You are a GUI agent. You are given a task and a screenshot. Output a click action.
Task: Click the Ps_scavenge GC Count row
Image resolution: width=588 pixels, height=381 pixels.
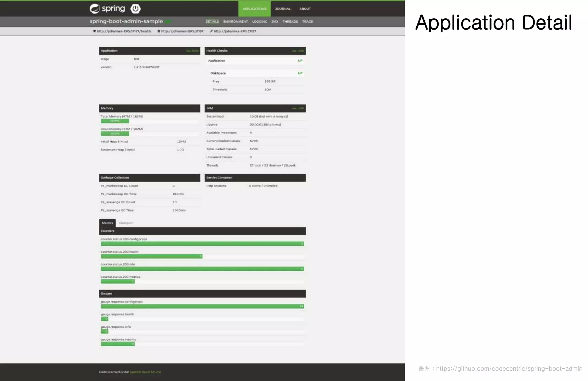point(149,202)
